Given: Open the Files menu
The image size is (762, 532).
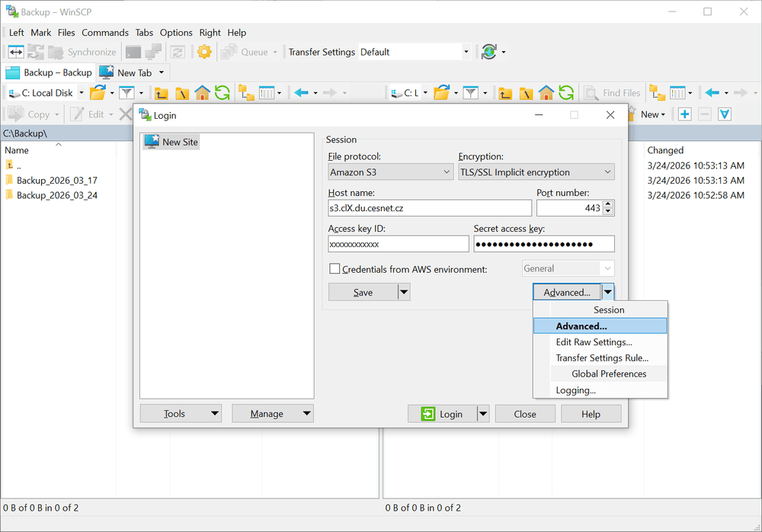Looking at the screenshot, I should click(x=66, y=33).
